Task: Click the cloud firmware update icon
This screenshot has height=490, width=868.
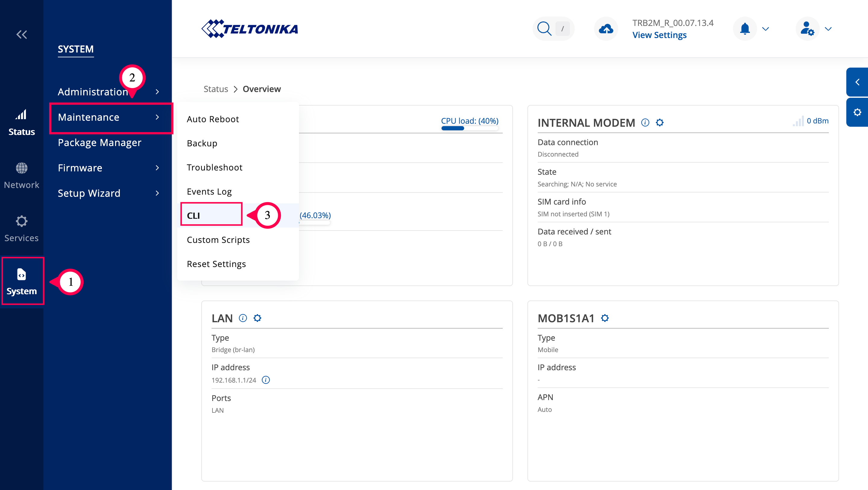Action: 605,29
